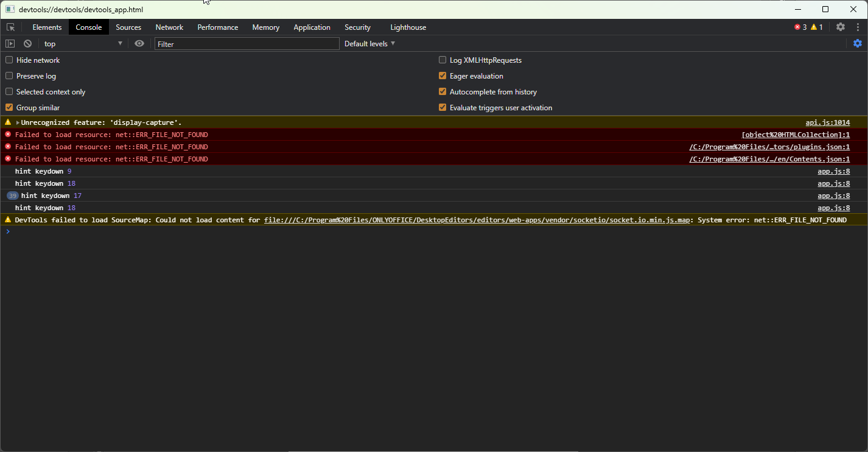Open the Memory tab
Screen dimensions: 868x452
click(266, 27)
